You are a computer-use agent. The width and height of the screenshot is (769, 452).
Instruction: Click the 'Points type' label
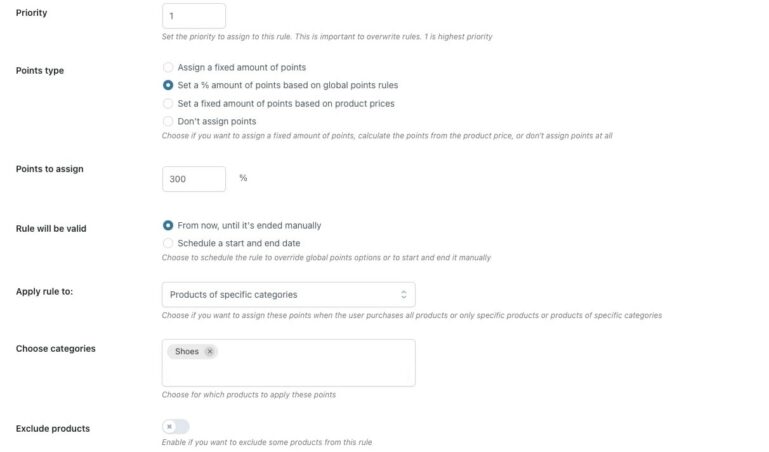(40, 70)
